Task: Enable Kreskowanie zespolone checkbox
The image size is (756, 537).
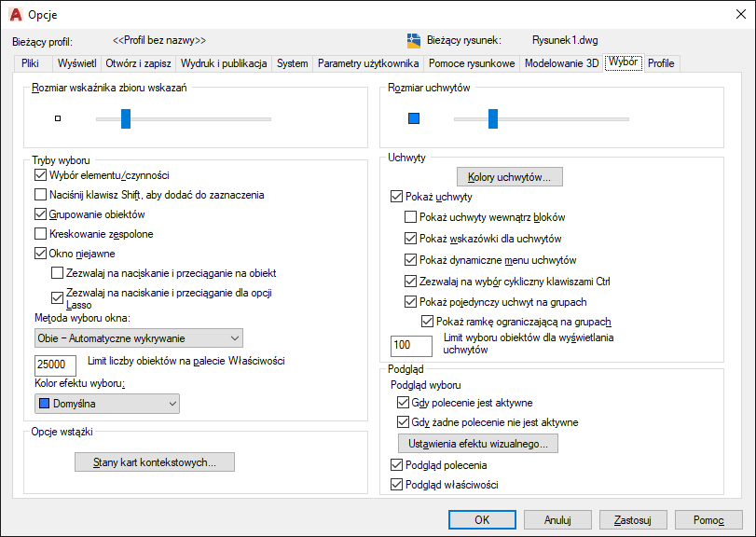Action: point(40,234)
